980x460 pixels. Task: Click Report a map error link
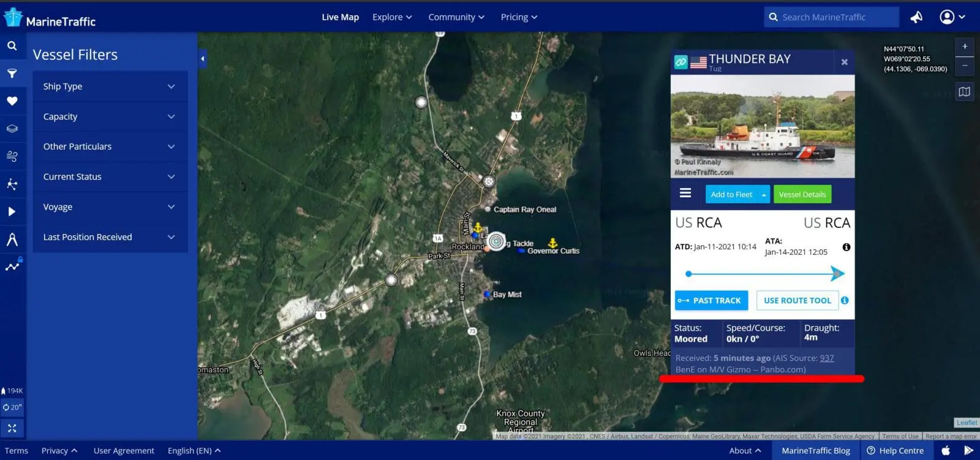tap(951, 436)
